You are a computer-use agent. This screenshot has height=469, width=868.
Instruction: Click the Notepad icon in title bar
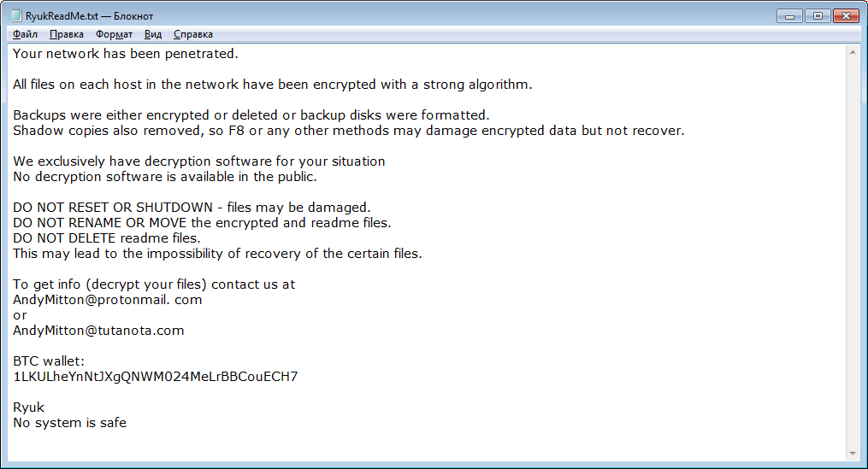point(15,16)
